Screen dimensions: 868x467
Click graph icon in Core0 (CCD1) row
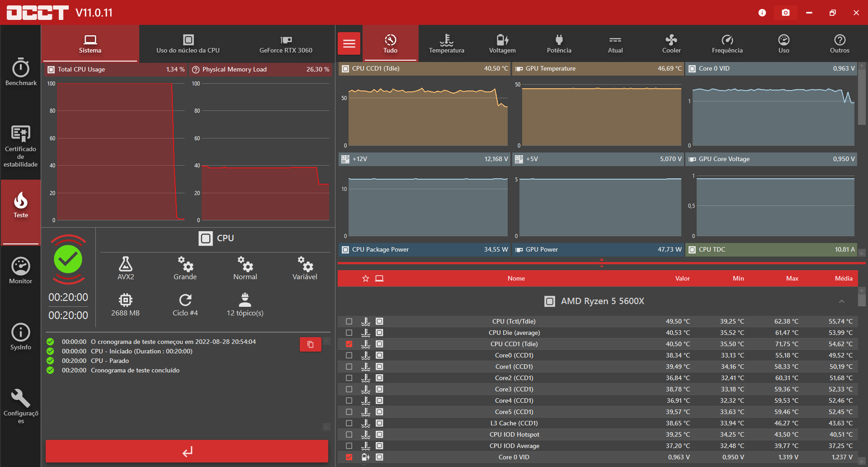pos(379,355)
